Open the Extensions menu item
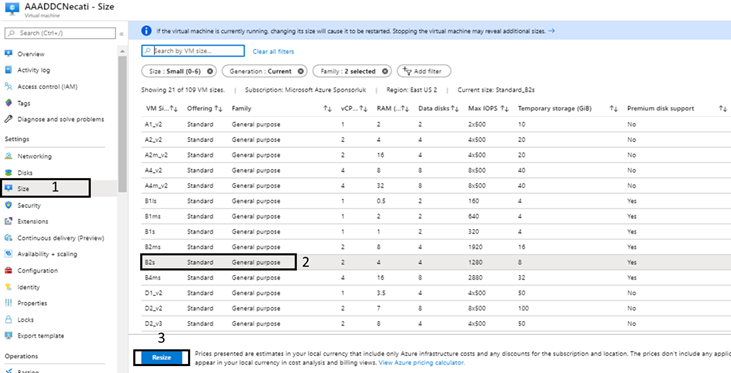Screen dimensions: 731x373 coord(33,221)
